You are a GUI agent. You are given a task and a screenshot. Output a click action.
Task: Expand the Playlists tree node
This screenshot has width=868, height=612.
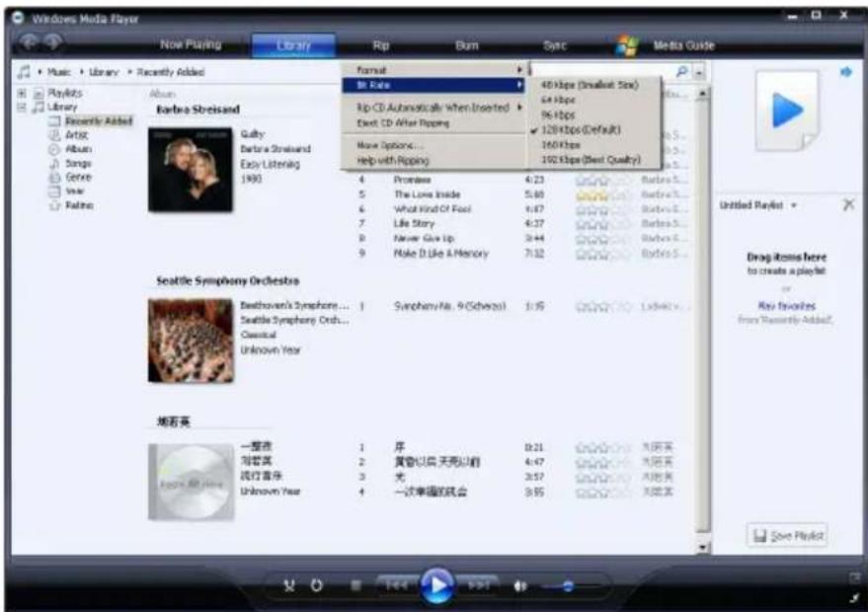pos(22,93)
